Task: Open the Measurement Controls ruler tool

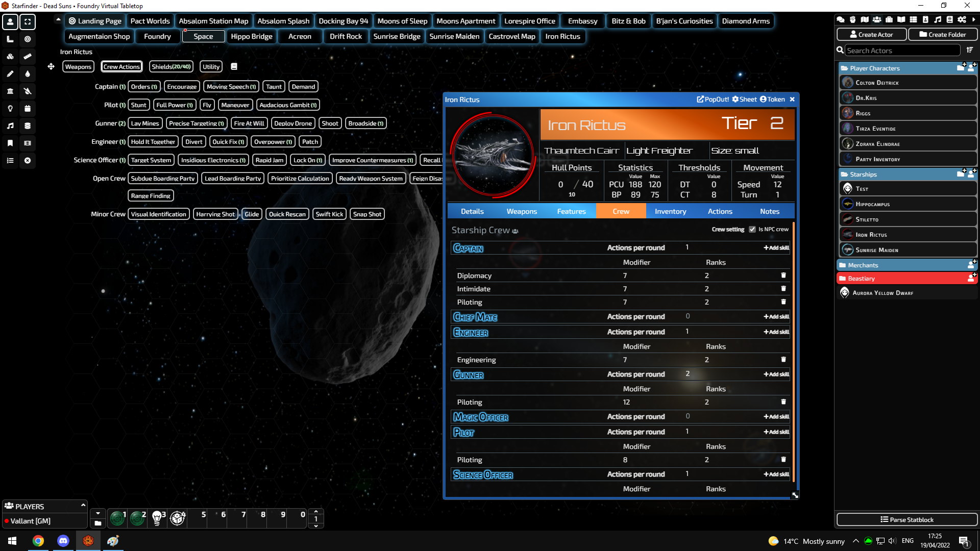Action: point(10,39)
